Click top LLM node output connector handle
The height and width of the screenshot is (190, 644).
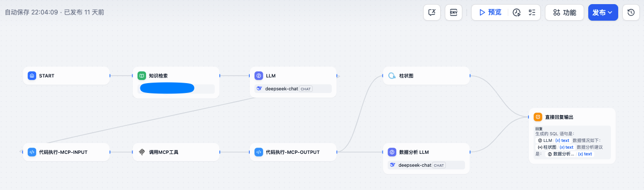point(337,75)
